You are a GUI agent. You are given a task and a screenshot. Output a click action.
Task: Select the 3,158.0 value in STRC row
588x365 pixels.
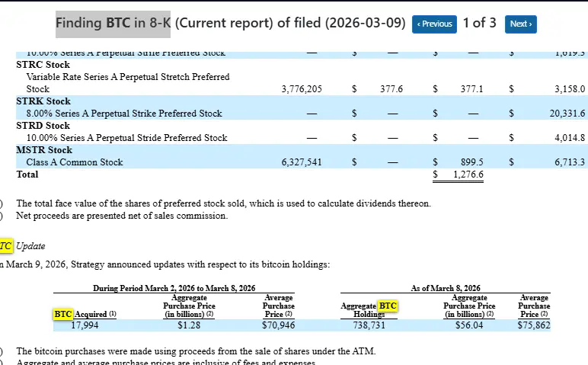tap(570, 89)
